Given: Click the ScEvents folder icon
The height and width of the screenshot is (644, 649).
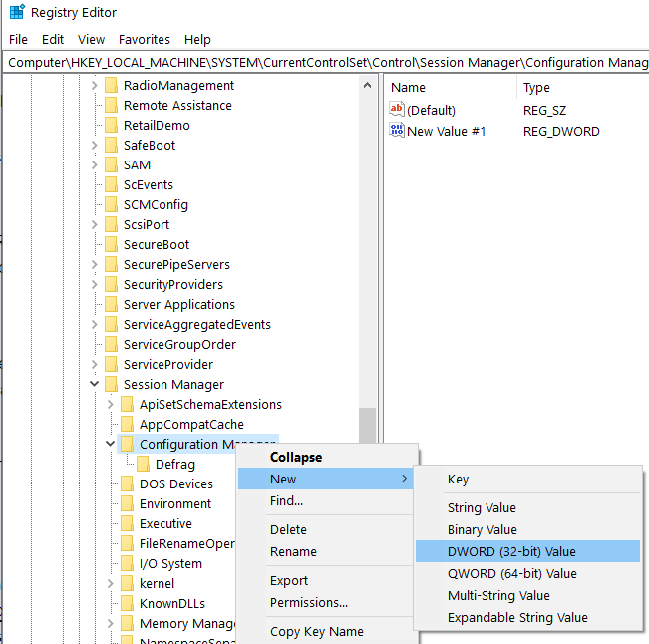Looking at the screenshot, I should coord(111,184).
